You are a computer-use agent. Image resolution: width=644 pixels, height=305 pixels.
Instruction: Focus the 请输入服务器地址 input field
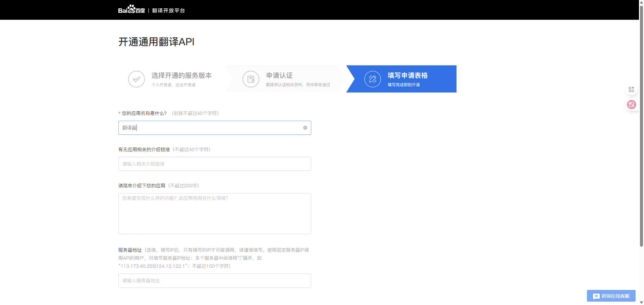point(215,281)
